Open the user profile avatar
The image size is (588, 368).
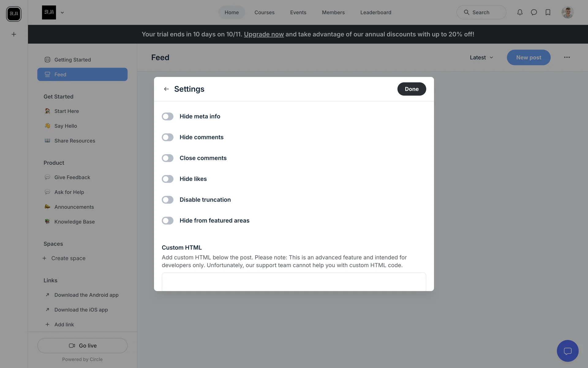[567, 12]
